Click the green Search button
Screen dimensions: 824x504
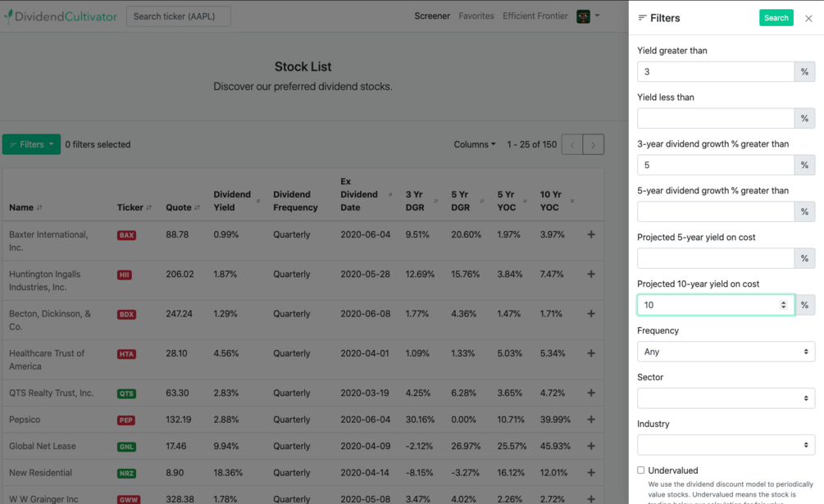coord(776,18)
